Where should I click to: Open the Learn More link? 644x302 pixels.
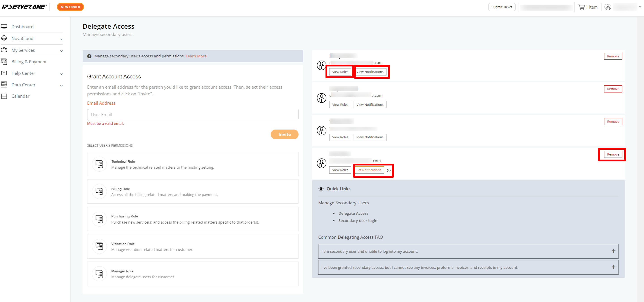click(x=196, y=56)
